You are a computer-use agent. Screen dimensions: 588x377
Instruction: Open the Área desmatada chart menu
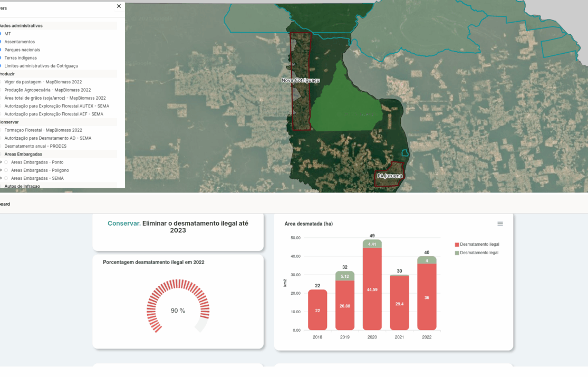[x=500, y=224]
